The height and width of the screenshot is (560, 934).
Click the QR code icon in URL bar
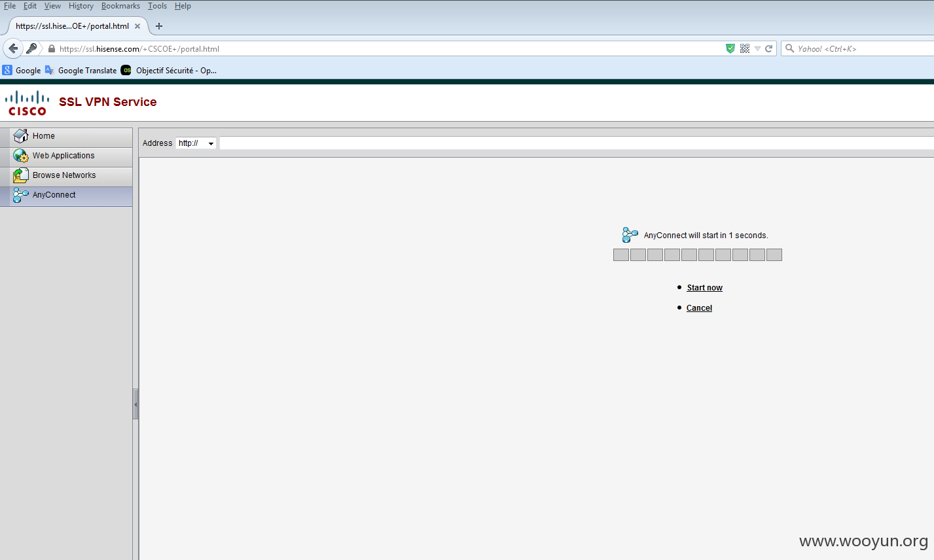(745, 48)
